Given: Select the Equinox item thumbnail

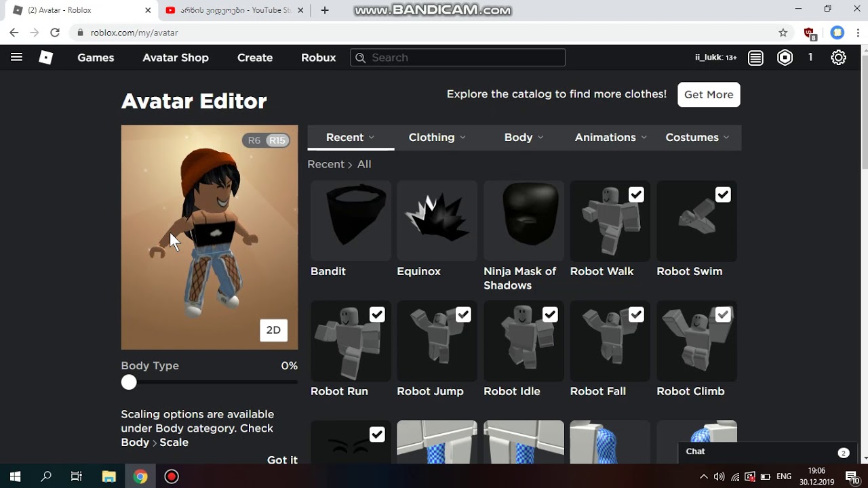Looking at the screenshot, I should (x=437, y=221).
